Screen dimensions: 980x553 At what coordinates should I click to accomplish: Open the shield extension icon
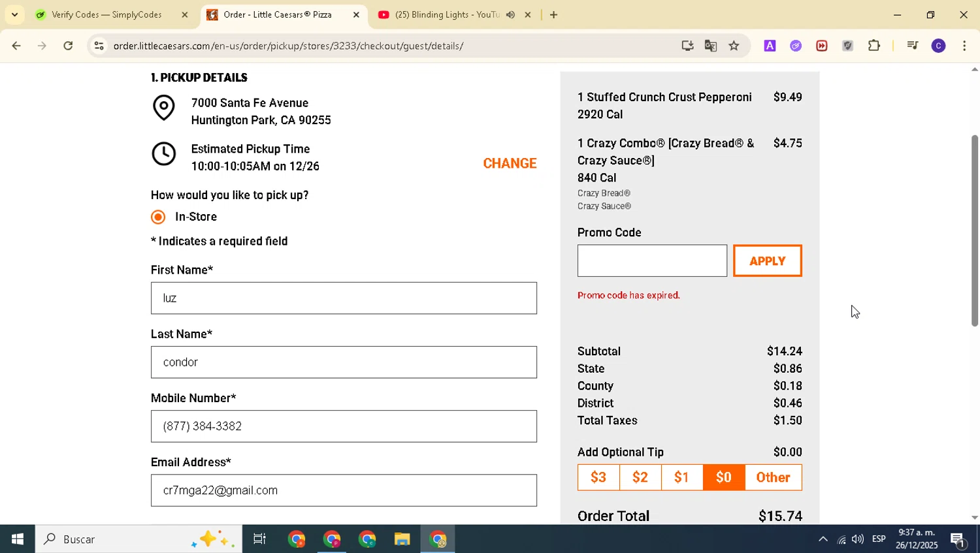(x=848, y=46)
